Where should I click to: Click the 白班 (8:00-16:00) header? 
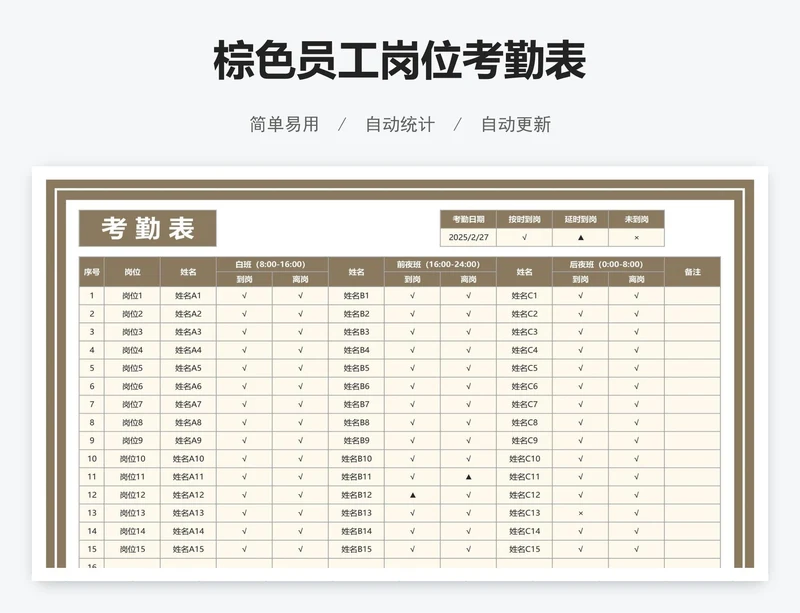point(272,264)
